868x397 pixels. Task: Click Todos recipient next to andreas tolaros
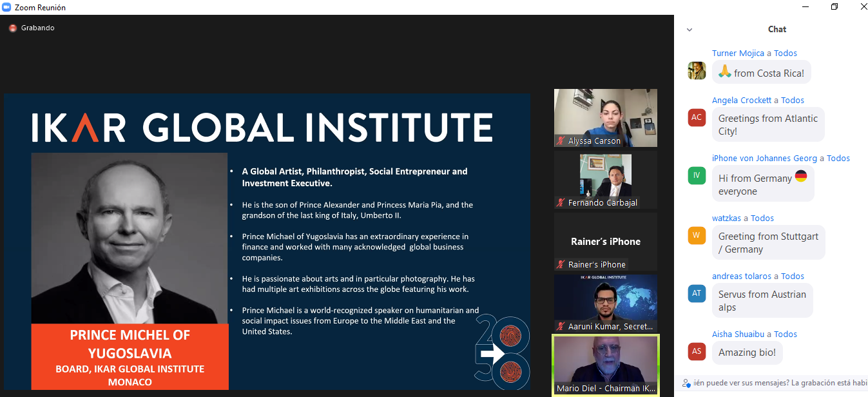click(793, 276)
